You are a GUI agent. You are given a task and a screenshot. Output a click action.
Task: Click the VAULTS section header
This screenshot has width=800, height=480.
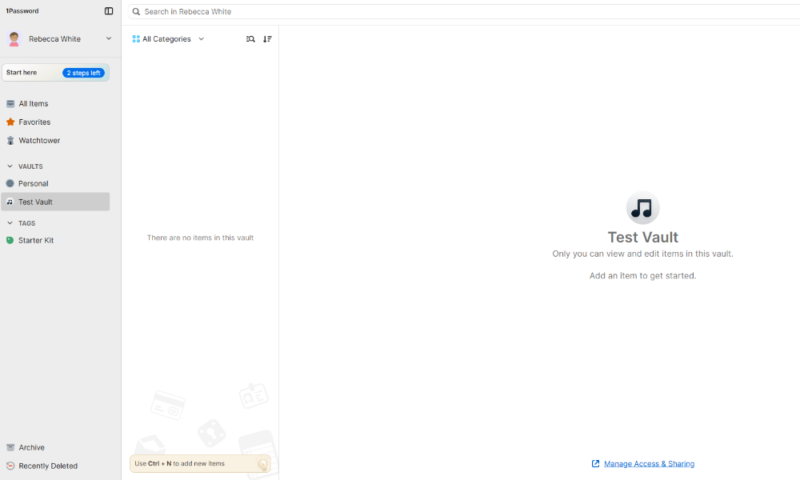click(x=31, y=166)
